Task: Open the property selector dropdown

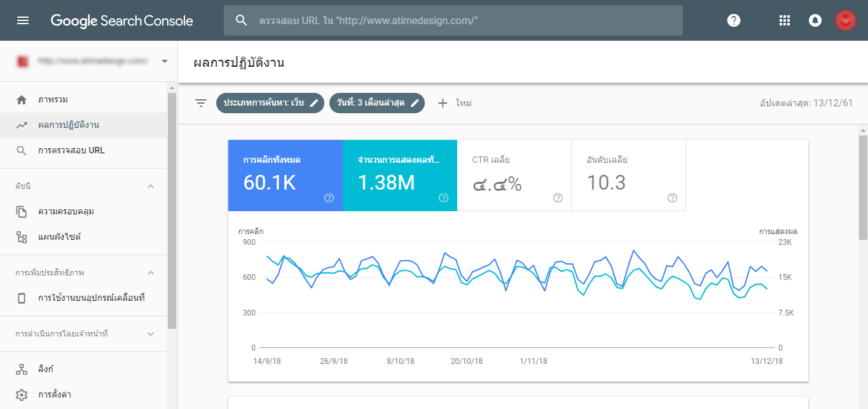Action: pyautogui.click(x=165, y=62)
